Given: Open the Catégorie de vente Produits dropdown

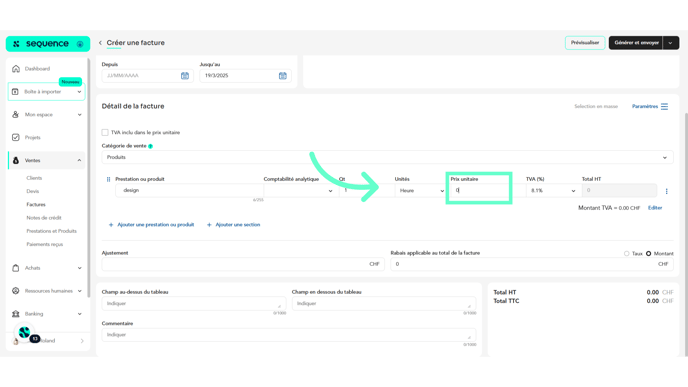Looking at the screenshot, I should (387, 157).
